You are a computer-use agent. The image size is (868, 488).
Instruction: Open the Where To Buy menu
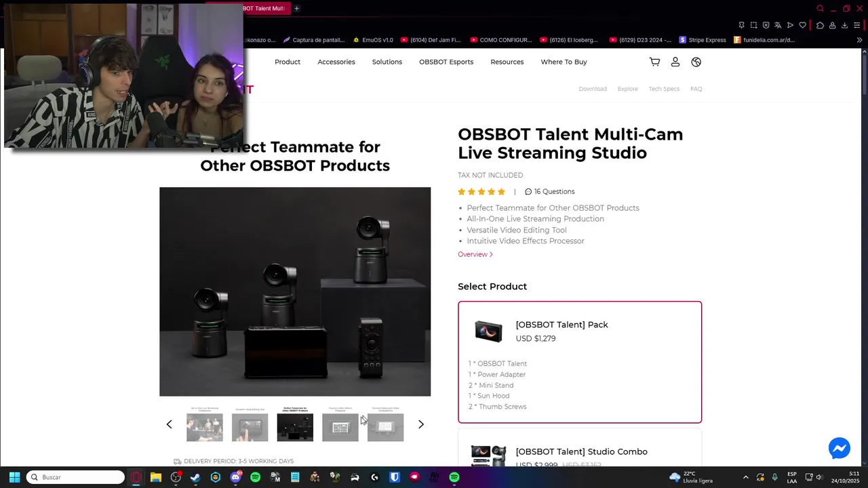tap(564, 62)
